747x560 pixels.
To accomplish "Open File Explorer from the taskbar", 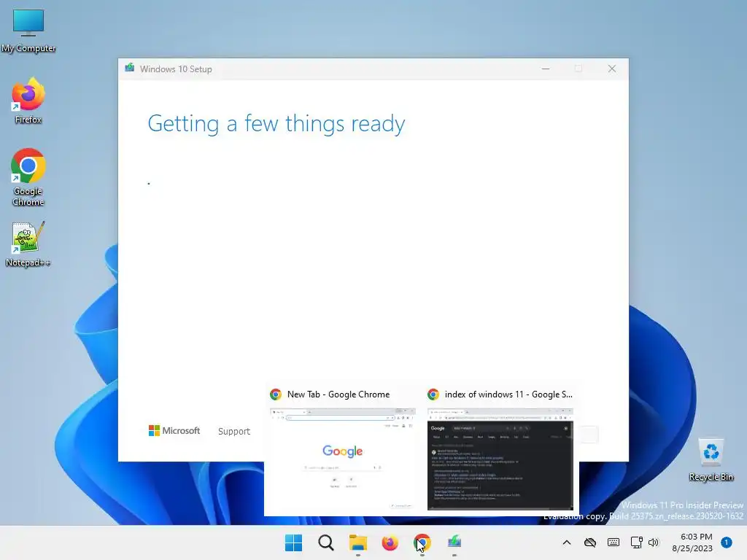I will tap(357, 542).
